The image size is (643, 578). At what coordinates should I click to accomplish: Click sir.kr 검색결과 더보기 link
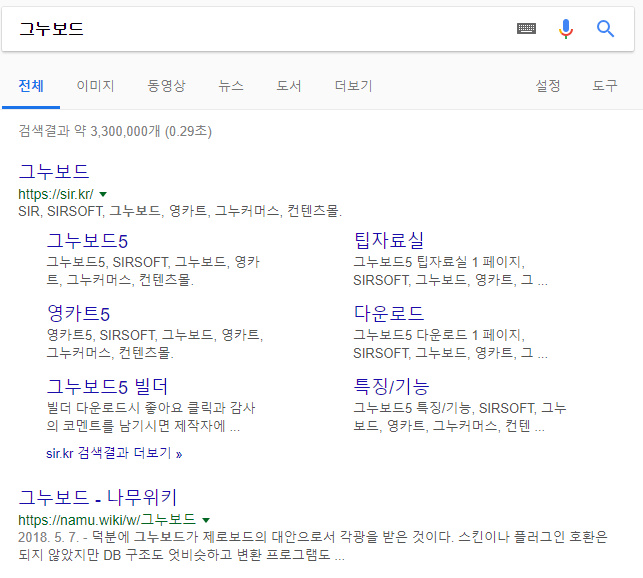click(x=114, y=453)
